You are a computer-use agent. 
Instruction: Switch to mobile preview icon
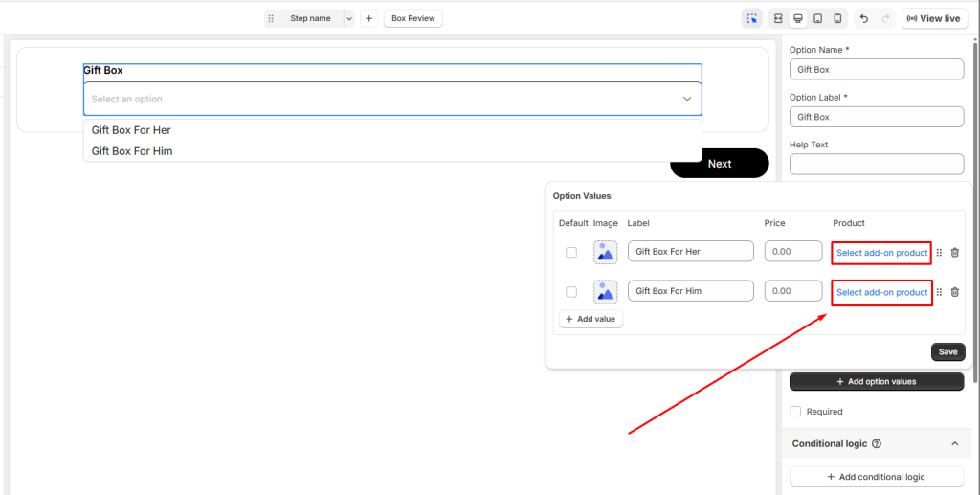point(837,18)
